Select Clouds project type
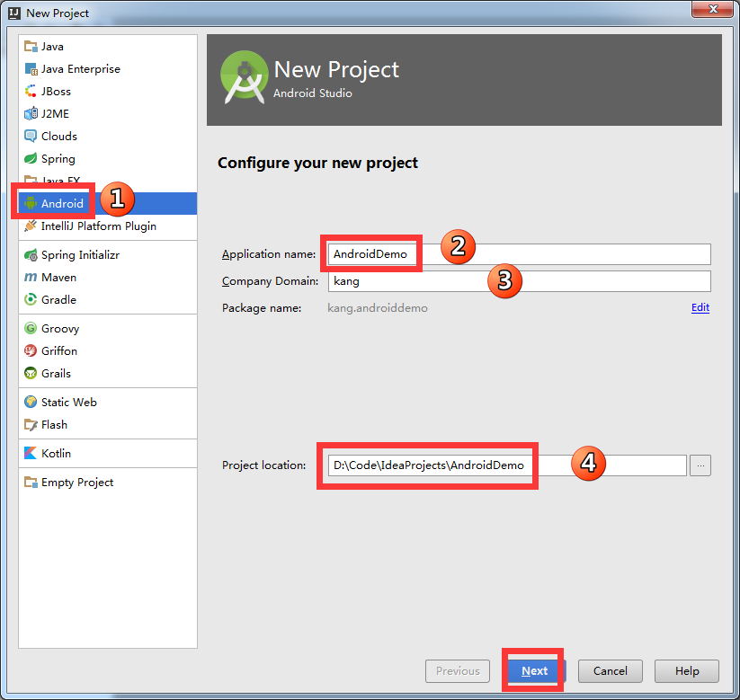Viewport: 740px width, 700px height. [108, 136]
